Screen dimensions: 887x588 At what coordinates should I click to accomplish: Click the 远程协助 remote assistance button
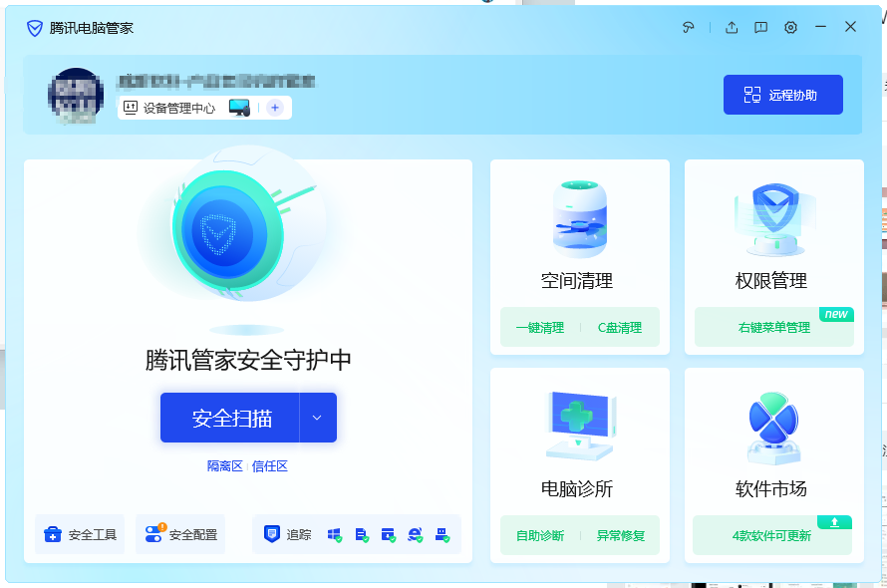[x=782, y=94]
